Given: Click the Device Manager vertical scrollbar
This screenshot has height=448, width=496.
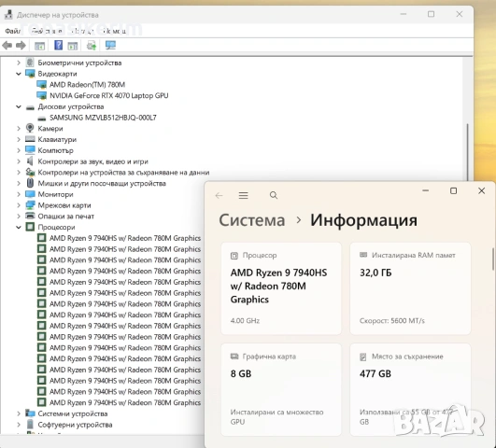Looking at the screenshot, I should point(467,152).
